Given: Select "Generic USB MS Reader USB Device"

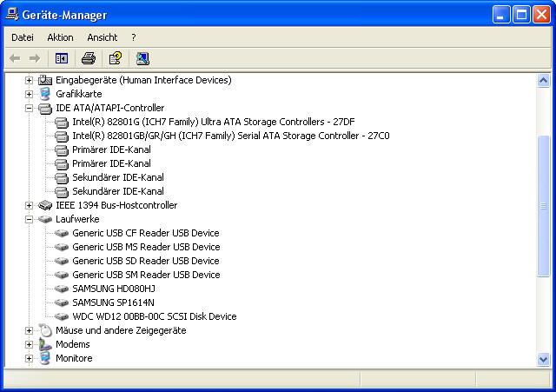Looking at the screenshot, I should pos(146,247).
